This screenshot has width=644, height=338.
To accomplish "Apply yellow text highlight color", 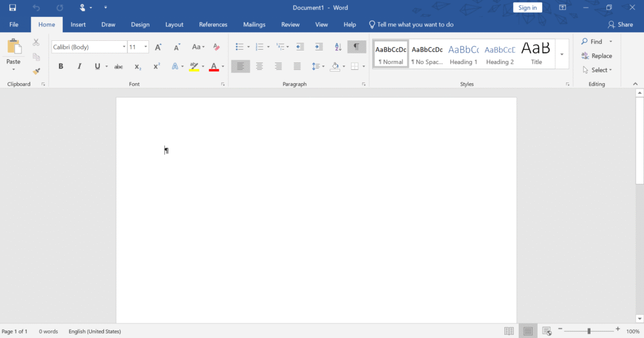I will coord(194,67).
